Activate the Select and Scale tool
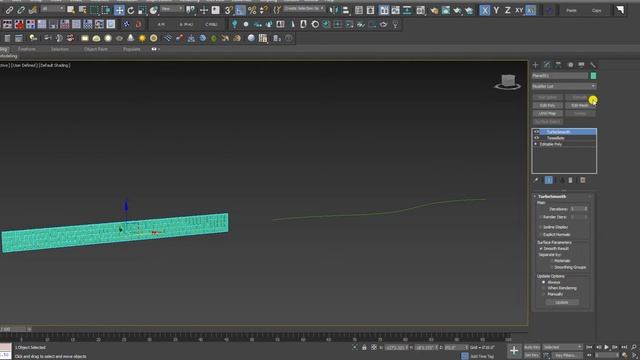The width and height of the screenshot is (640, 360). click(x=142, y=10)
